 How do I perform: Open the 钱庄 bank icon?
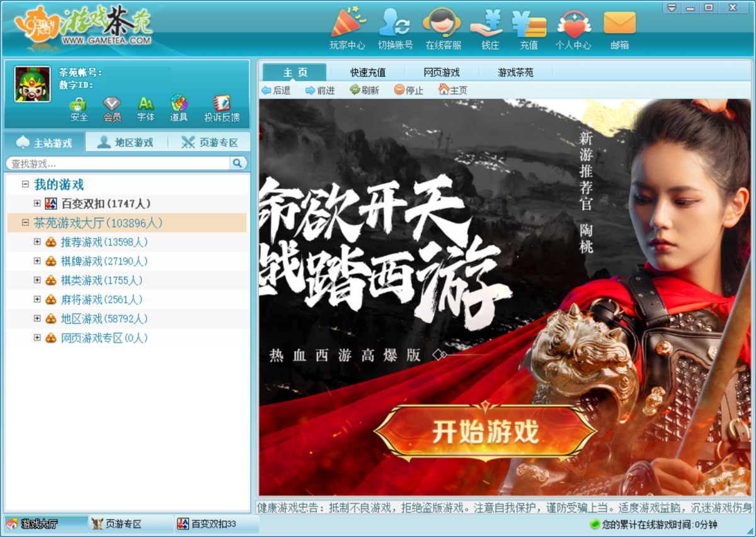489,28
